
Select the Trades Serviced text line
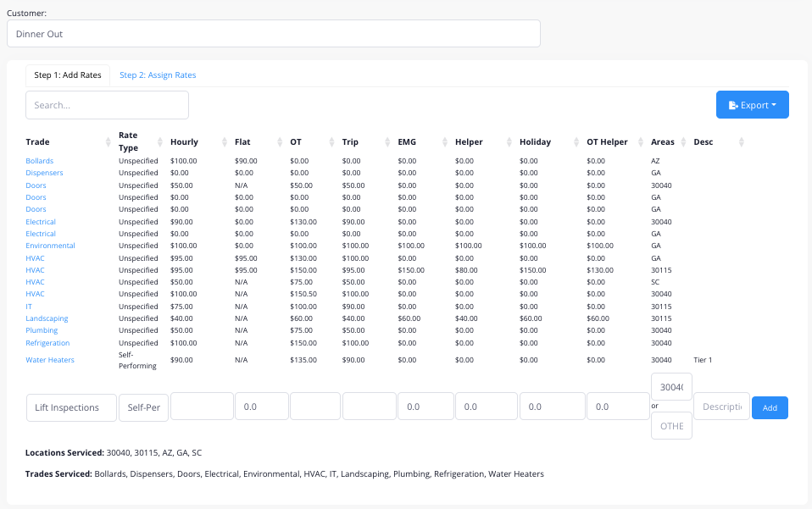click(285, 473)
